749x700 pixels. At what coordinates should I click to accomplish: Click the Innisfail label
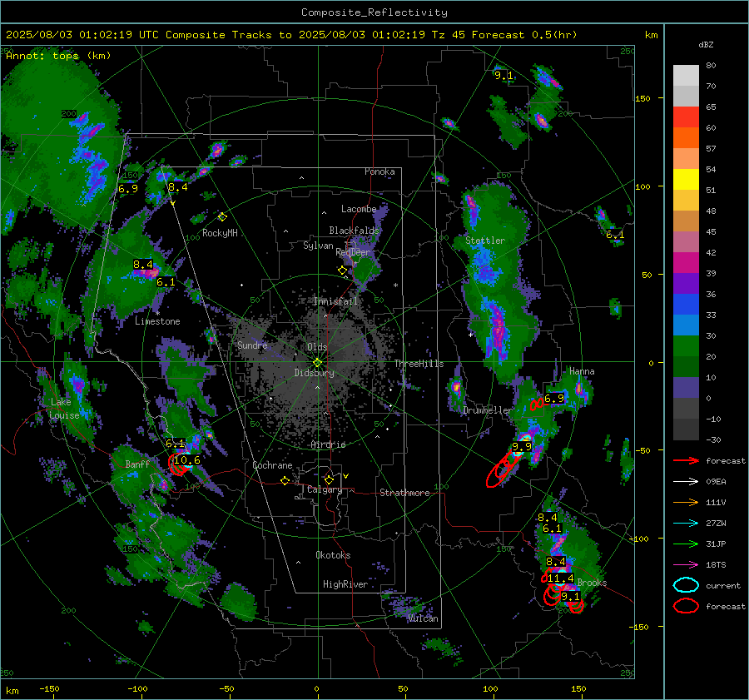335,301
